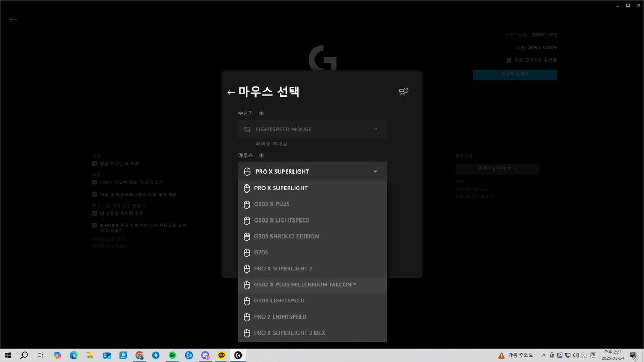Screen dimensions: 644x362
Task: Open the notification center icon
Action: click(634, 355)
